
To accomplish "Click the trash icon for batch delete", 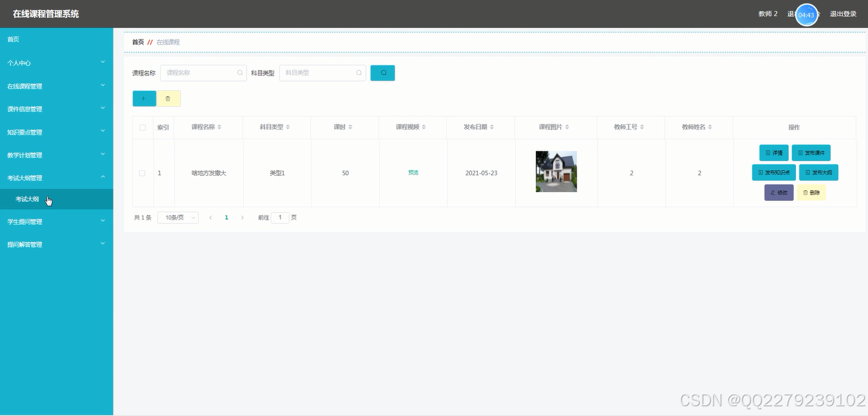I will [x=169, y=98].
